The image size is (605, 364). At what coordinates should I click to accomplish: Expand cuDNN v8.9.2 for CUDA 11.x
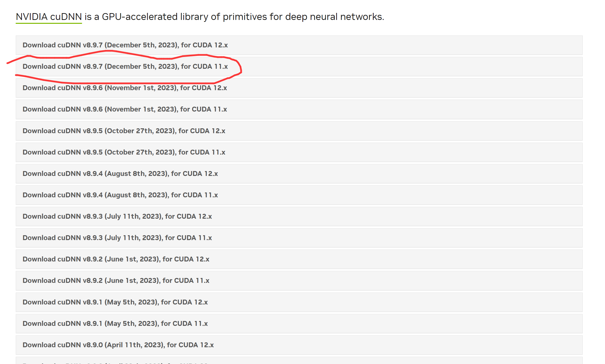point(299,281)
